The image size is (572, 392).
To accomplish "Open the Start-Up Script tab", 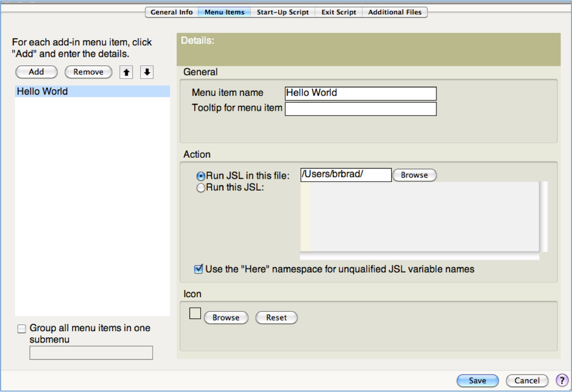I will click(x=283, y=12).
